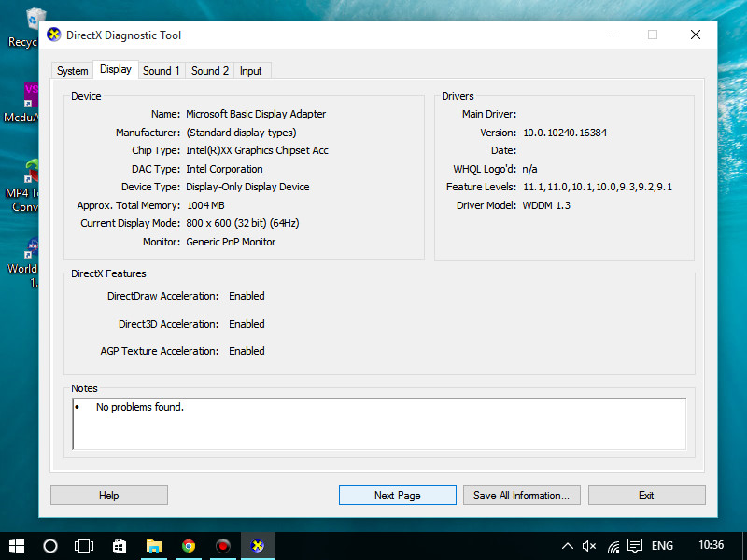747x560 pixels.
Task: Open the Sound 2 tab
Action: (x=210, y=71)
